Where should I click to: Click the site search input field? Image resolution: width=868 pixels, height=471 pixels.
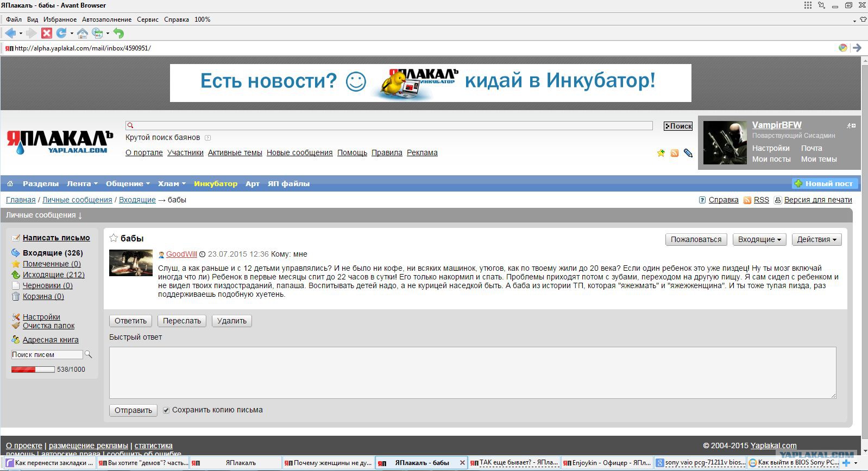(389, 125)
